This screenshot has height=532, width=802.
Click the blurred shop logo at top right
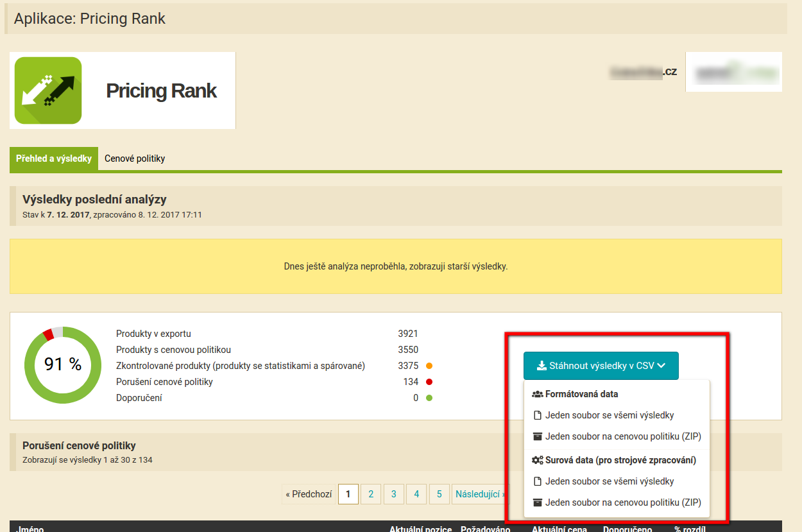(x=734, y=72)
